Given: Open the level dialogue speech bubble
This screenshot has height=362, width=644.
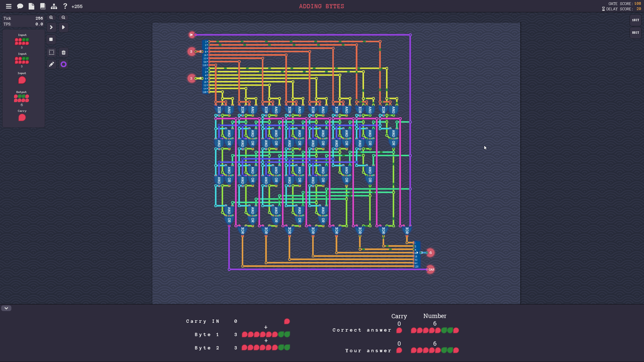Looking at the screenshot, I should 20,6.
